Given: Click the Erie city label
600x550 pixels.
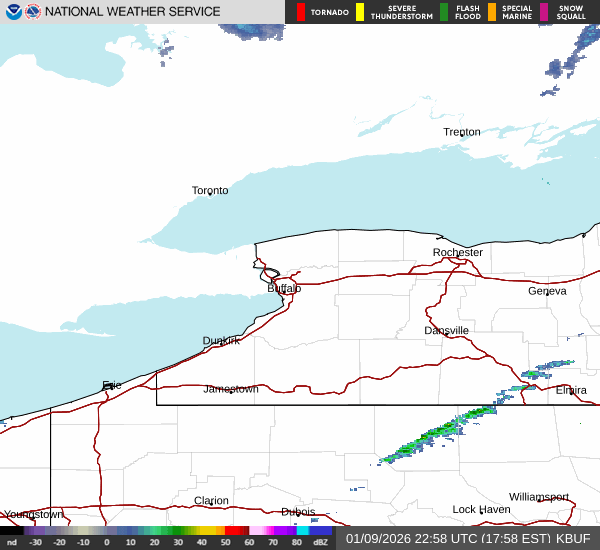Looking at the screenshot, I should coord(111,385).
